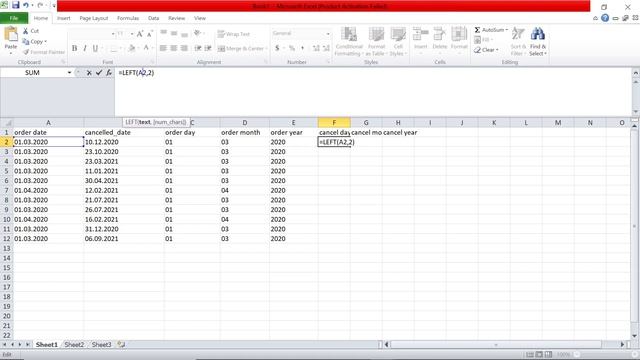Screen dimensions: 640x360
Task: Click the Paste clipboard icon
Action: pos(11,34)
